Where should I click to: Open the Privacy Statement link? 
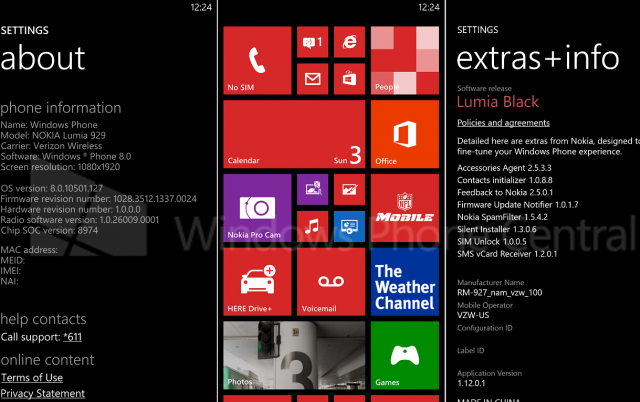coord(42,393)
